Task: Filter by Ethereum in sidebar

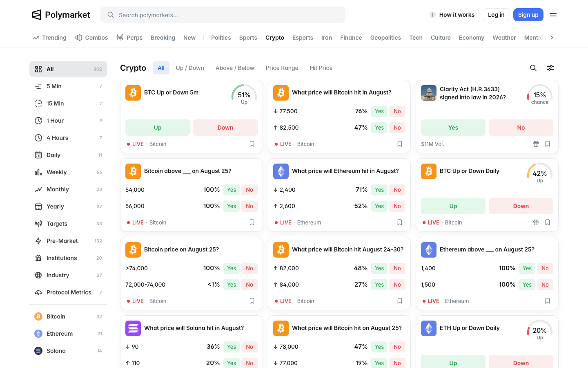Action: click(x=68, y=334)
